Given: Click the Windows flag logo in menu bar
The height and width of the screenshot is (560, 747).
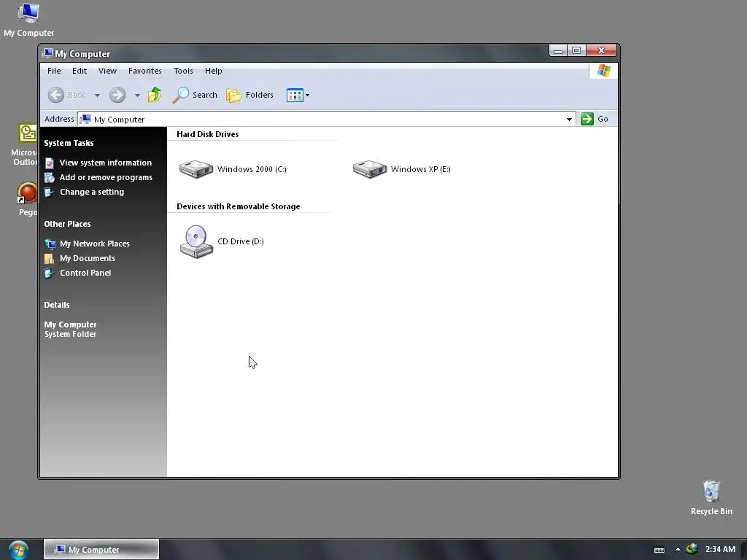Looking at the screenshot, I should tap(603, 71).
